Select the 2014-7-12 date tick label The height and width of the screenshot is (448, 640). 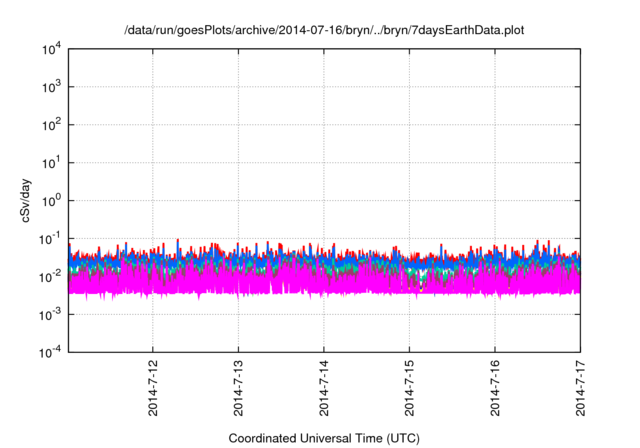153,388
